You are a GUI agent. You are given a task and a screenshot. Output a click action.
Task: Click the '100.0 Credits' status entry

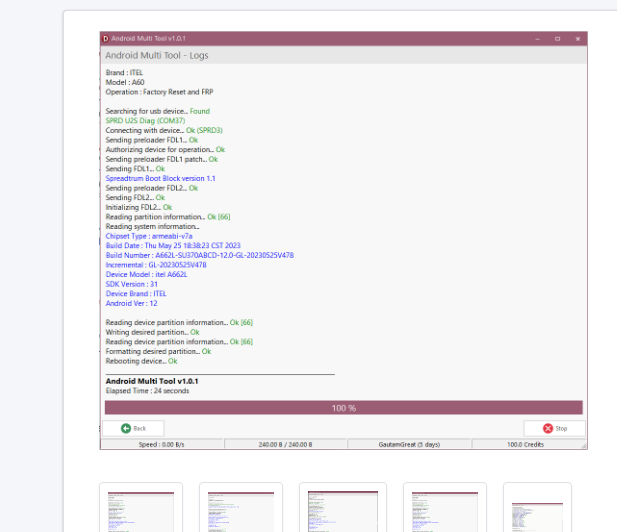[525, 444]
